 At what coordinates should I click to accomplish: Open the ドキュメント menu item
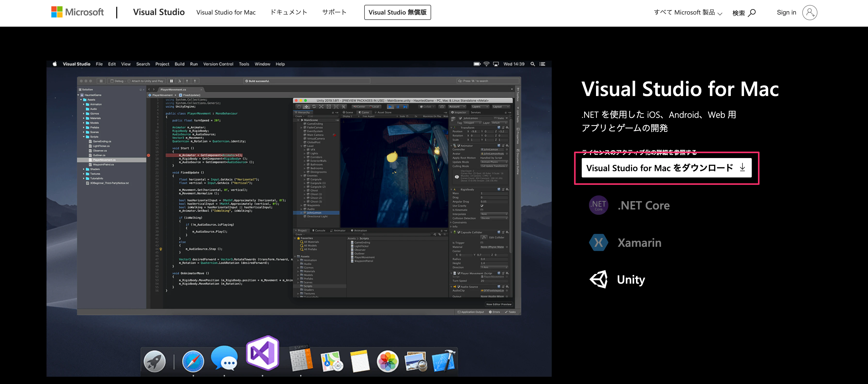(289, 13)
